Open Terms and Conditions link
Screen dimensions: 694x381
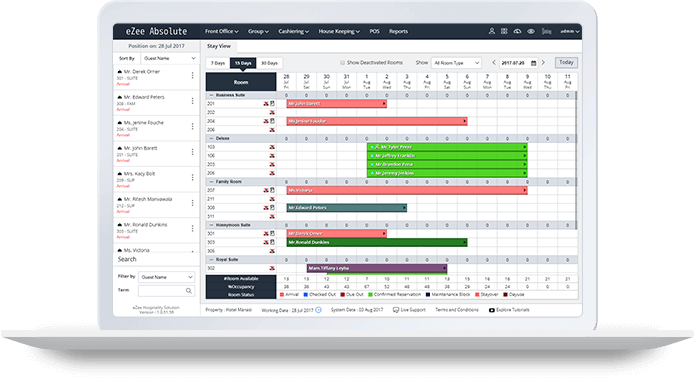tap(457, 310)
